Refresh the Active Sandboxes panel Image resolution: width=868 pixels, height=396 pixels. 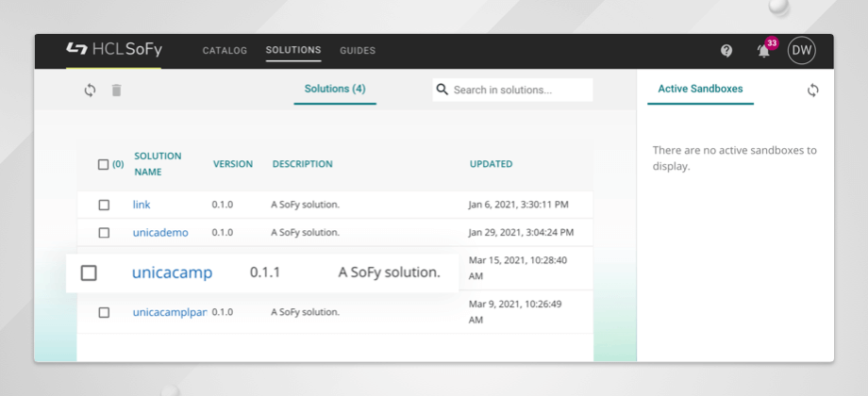coord(812,91)
